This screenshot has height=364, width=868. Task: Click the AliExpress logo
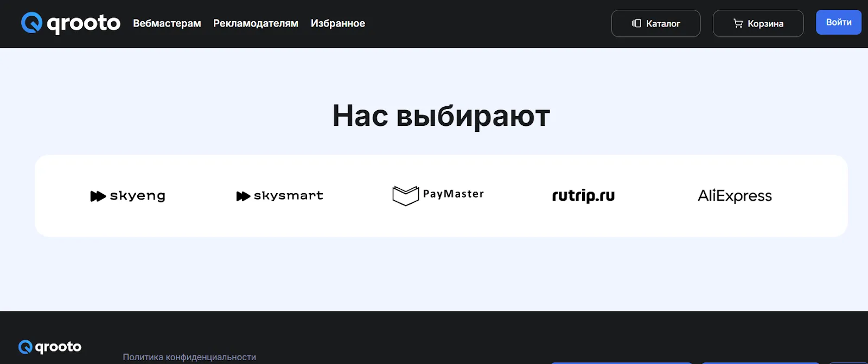[x=735, y=196]
